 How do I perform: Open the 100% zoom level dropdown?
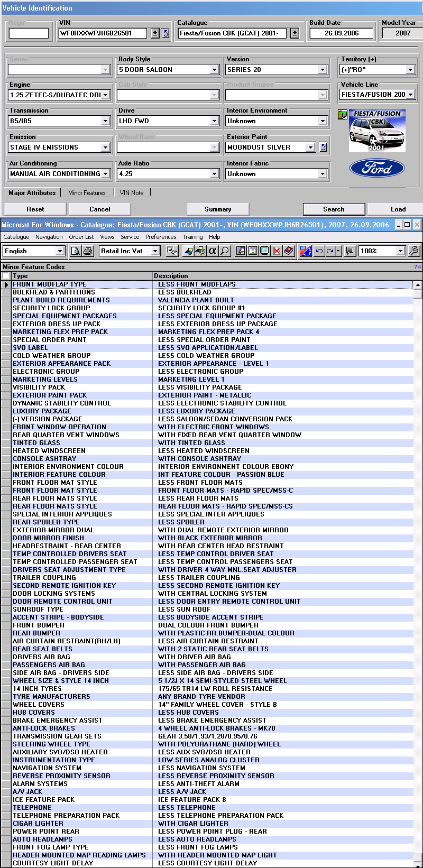[400, 251]
